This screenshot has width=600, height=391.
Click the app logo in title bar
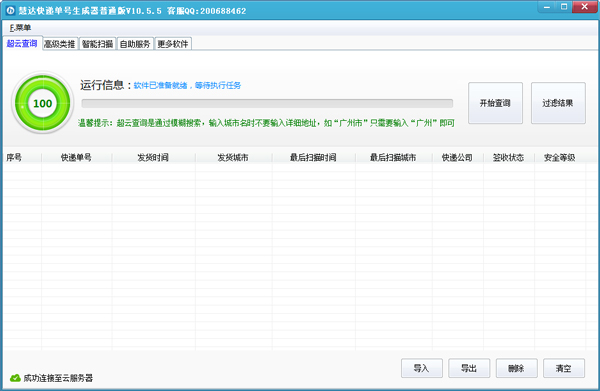tap(10, 11)
